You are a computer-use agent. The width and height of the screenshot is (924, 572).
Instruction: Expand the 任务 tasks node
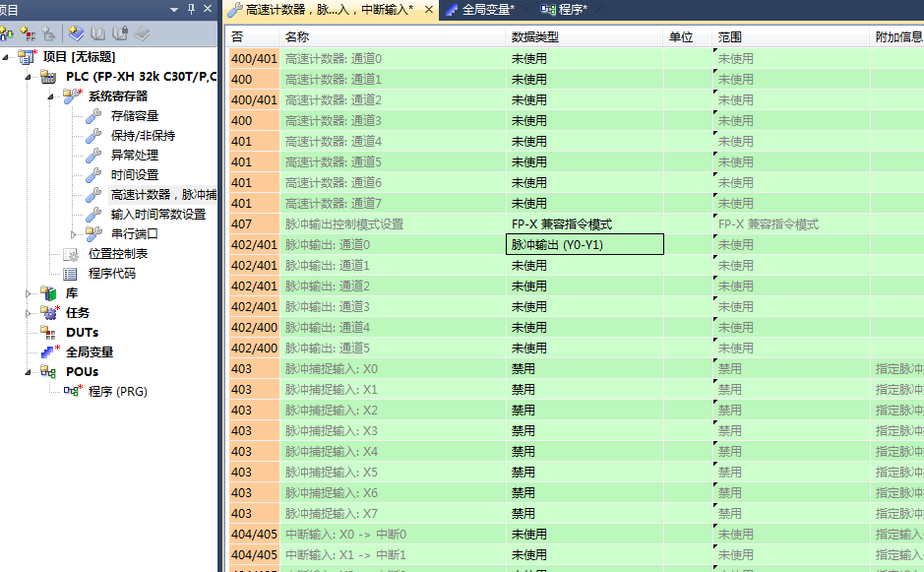click(29, 313)
